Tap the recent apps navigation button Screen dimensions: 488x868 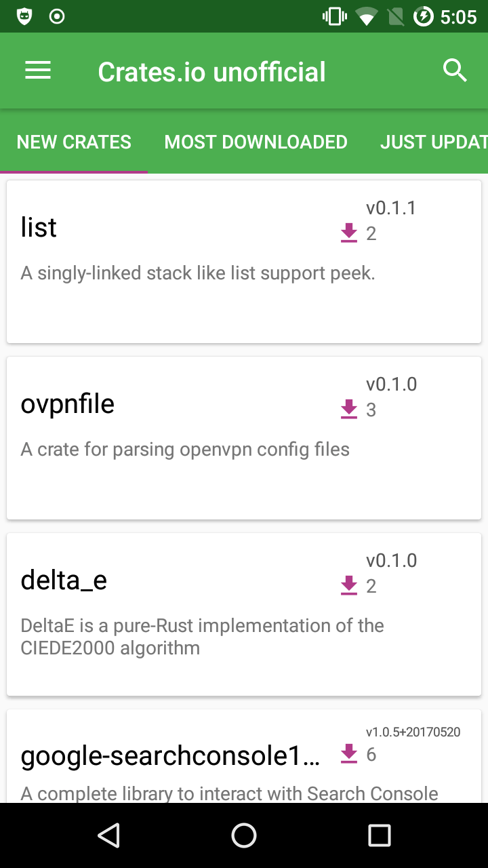coord(380,835)
